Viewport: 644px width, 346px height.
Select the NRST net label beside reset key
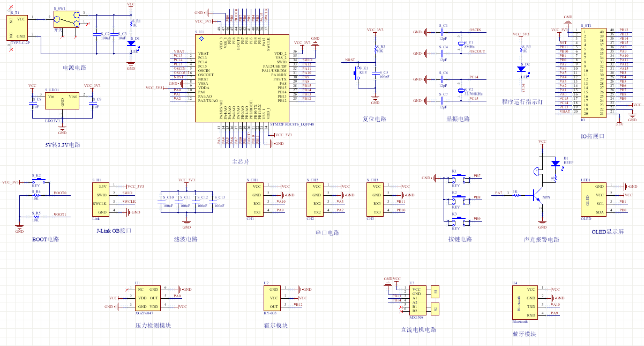pos(350,60)
